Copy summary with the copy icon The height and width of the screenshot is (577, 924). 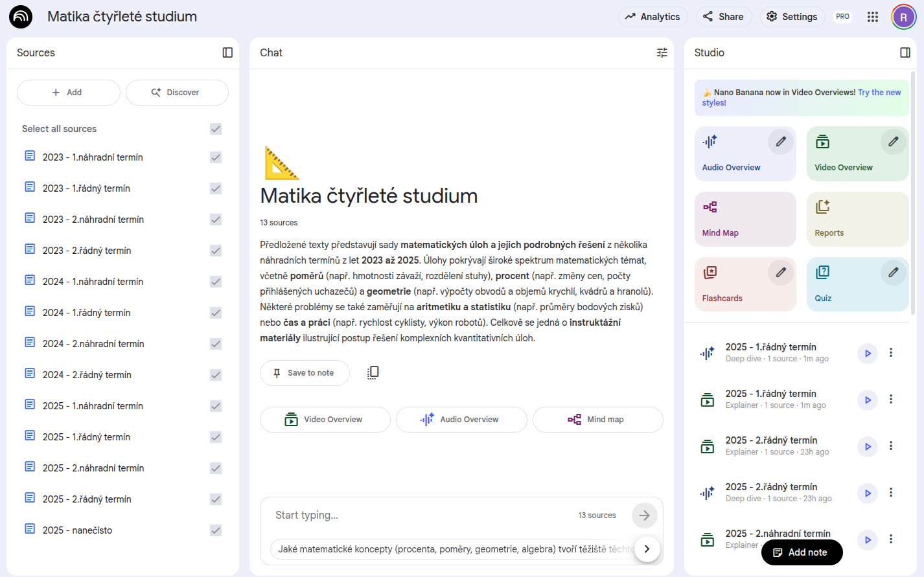pos(373,372)
